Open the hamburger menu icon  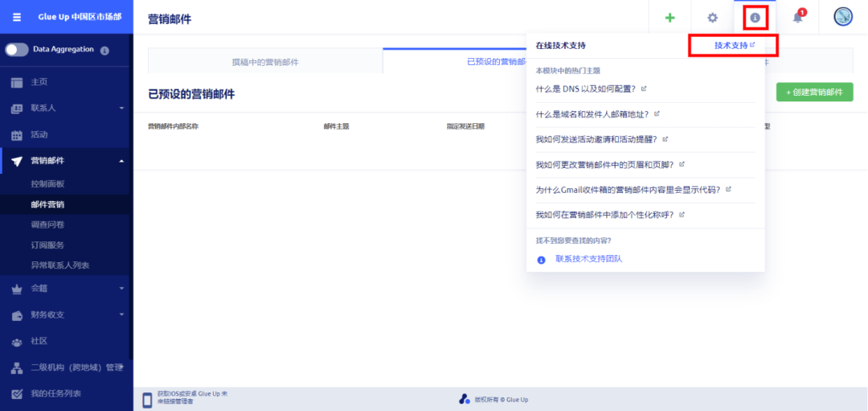[x=17, y=17]
